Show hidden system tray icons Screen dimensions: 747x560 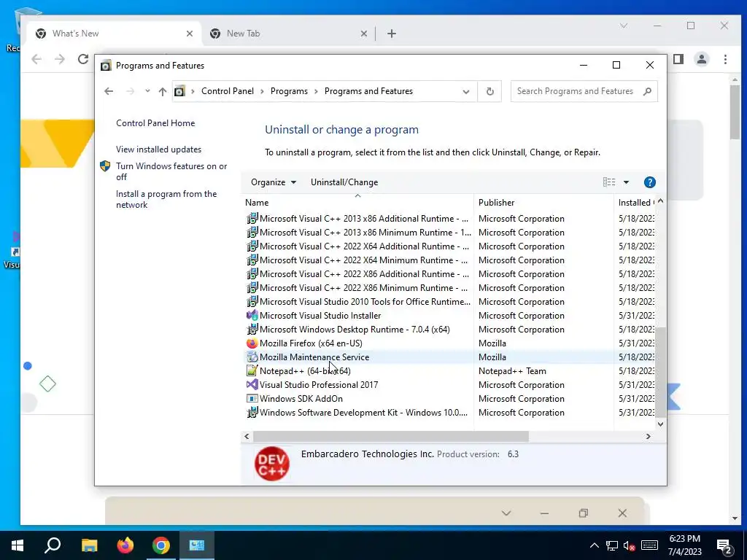point(594,545)
